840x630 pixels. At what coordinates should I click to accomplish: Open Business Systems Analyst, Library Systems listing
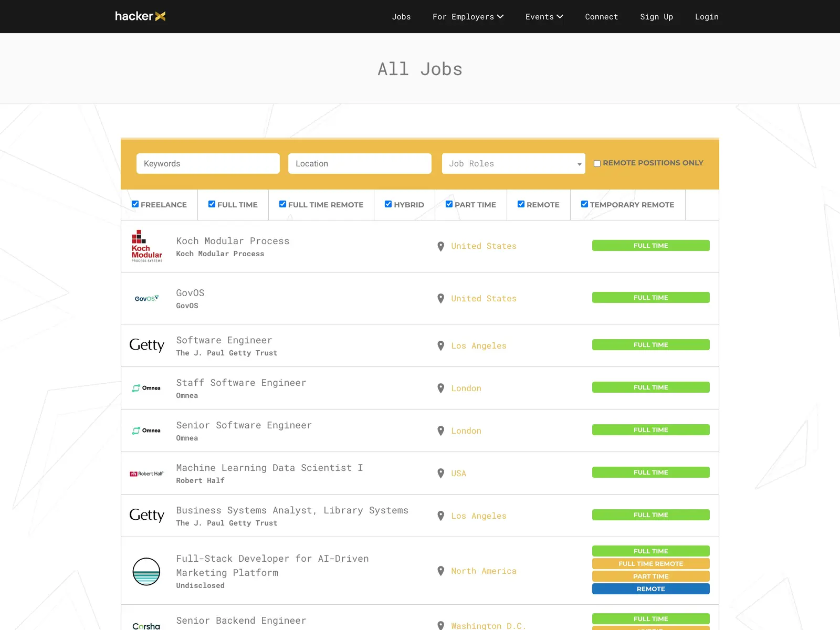click(292, 510)
